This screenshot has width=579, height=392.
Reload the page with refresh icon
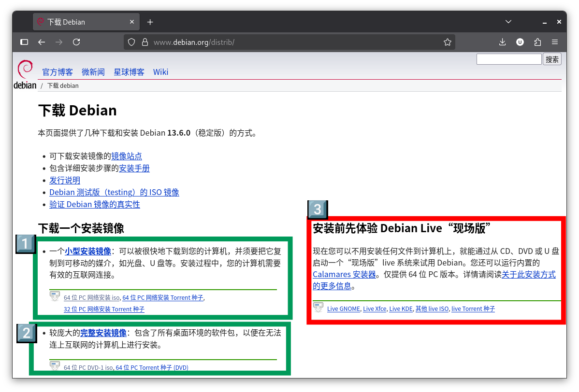(76, 42)
